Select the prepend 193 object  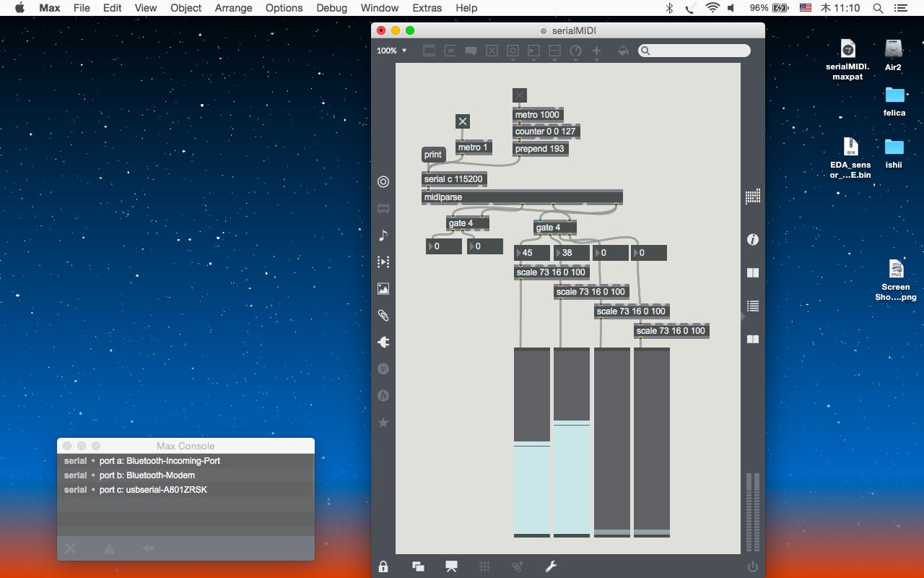(541, 149)
